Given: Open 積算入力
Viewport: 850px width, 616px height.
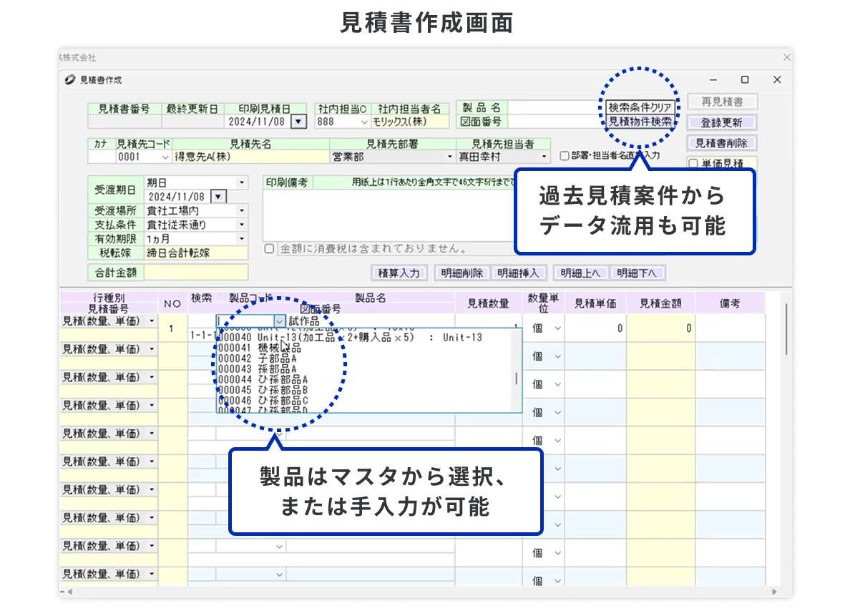Looking at the screenshot, I should click(x=399, y=273).
